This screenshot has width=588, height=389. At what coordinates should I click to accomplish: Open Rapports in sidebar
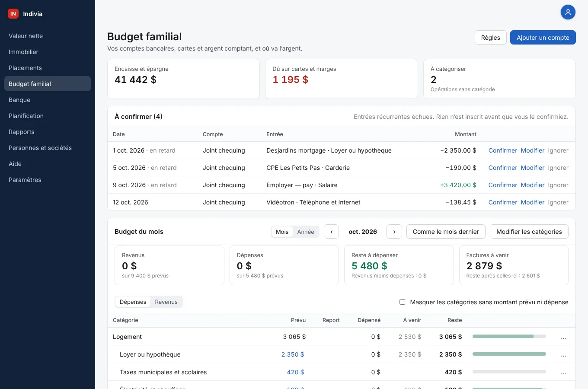pyautogui.click(x=48, y=132)
